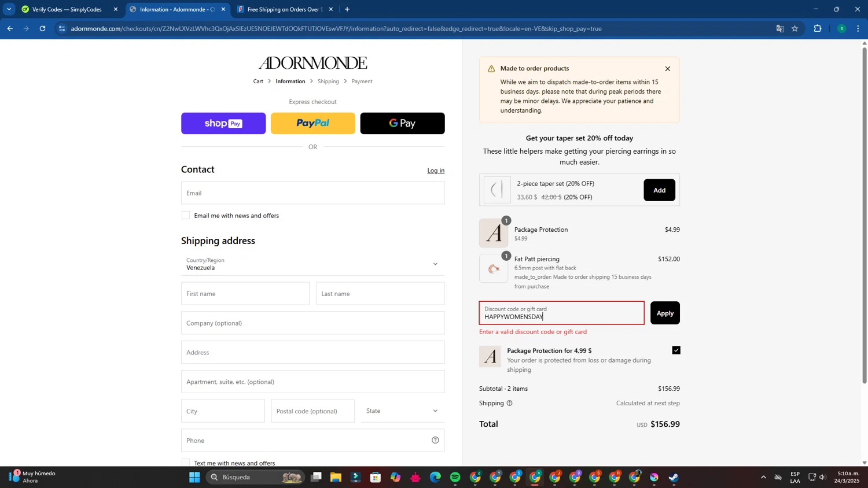The height and width of the screenshot is (488, 868).
Task: Focus the Email input field
Action: click(x=312, y=193)
